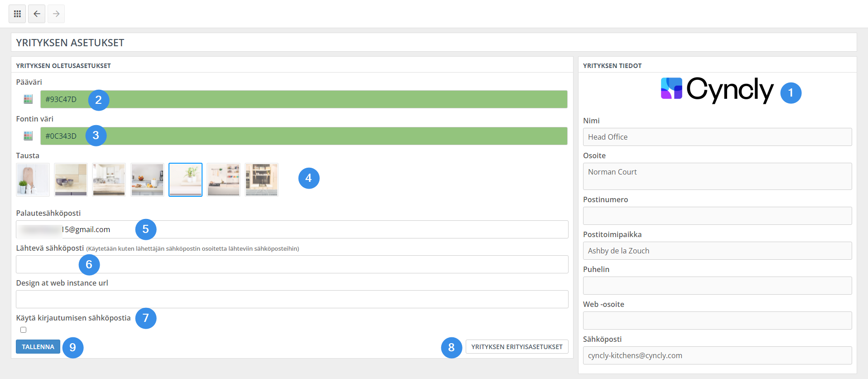Viewport: 868px width, 379px height.
Task: Click the Cyncly company logo
Action: [717, 89]
